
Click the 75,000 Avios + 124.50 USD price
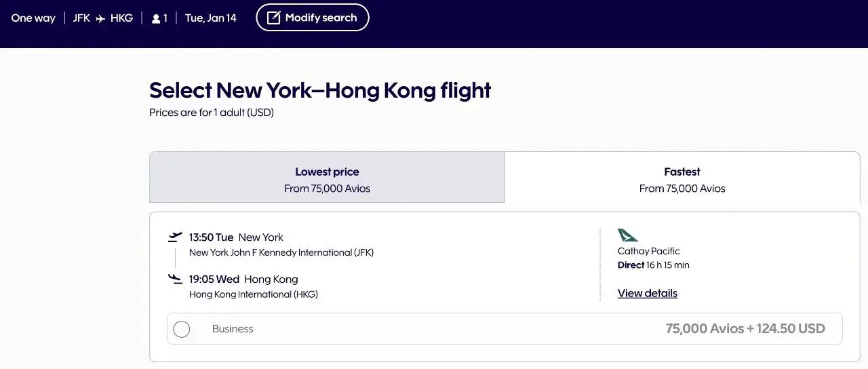(745, 329)
